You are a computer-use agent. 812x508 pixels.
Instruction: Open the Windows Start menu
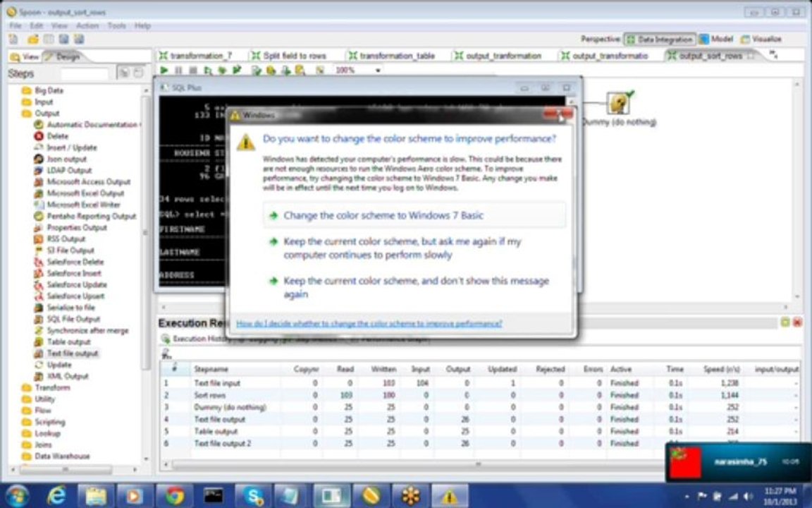(x=17, y=495)
